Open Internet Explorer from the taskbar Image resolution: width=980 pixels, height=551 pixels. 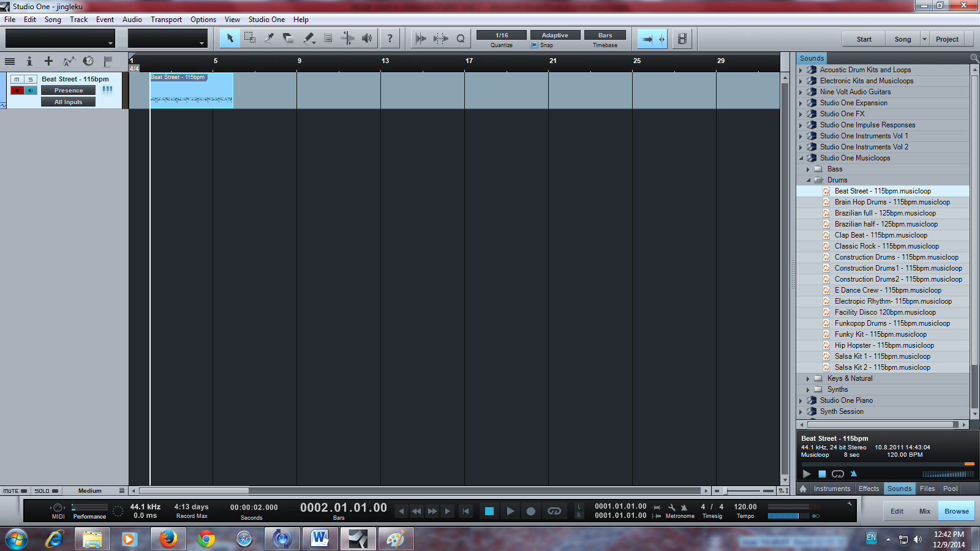click(x=55, y=539)
